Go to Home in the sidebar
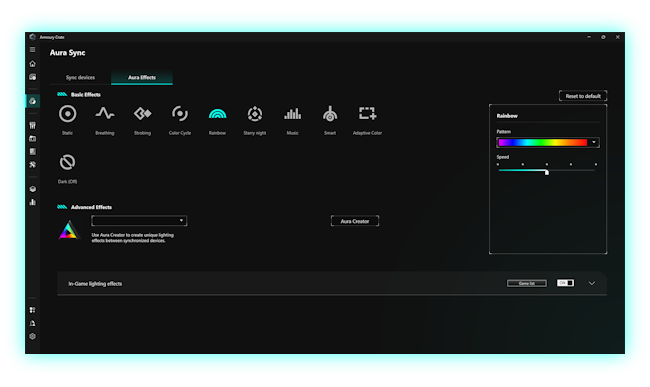The image size is (650, 387). pyautogui.click(x=32, y=63)
